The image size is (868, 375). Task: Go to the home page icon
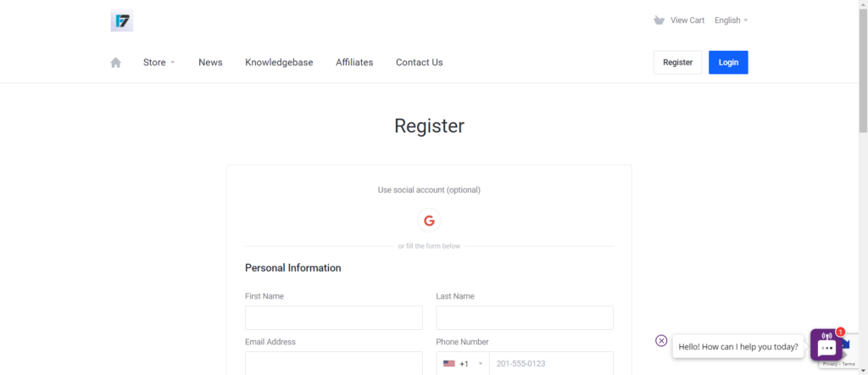(116, 62)
